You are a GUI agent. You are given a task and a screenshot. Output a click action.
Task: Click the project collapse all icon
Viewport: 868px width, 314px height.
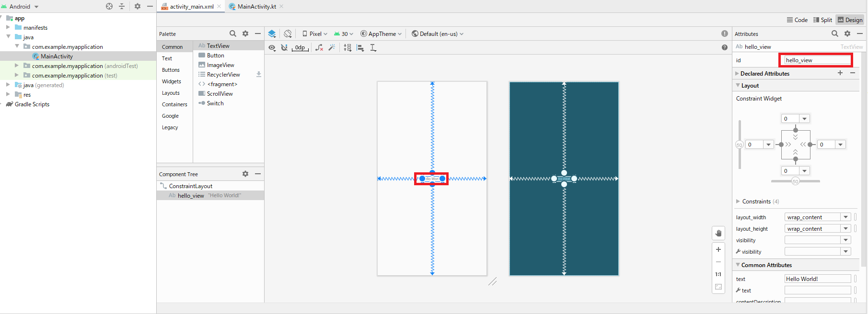click(x=122, y=6)
